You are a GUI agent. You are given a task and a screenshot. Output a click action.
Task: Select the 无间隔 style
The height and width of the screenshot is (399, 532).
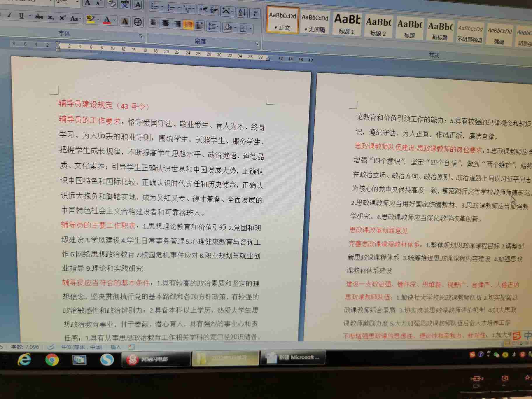pyautogui.click(x=315, y=22)
